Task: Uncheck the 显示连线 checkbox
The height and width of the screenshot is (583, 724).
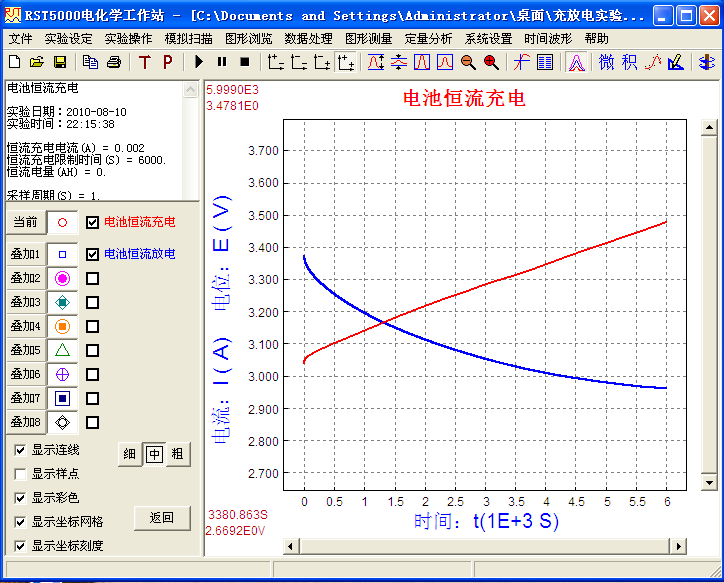Action: (x=21, y=450)
